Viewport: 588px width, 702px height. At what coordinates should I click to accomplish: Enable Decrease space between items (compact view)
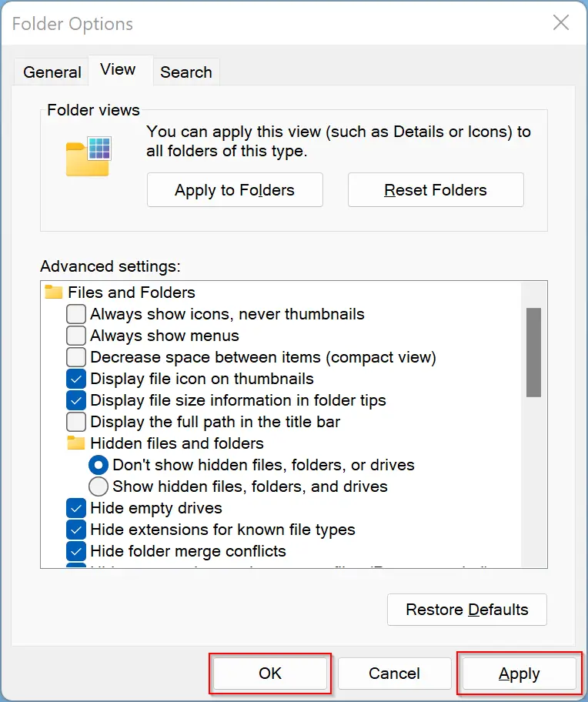click(x=76, y=357)
